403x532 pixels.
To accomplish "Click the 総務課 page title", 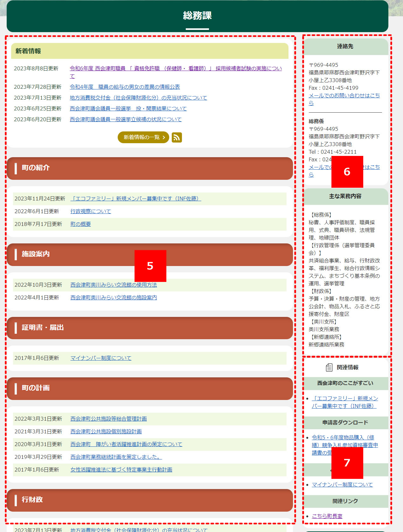I will [x=197, y=16].
